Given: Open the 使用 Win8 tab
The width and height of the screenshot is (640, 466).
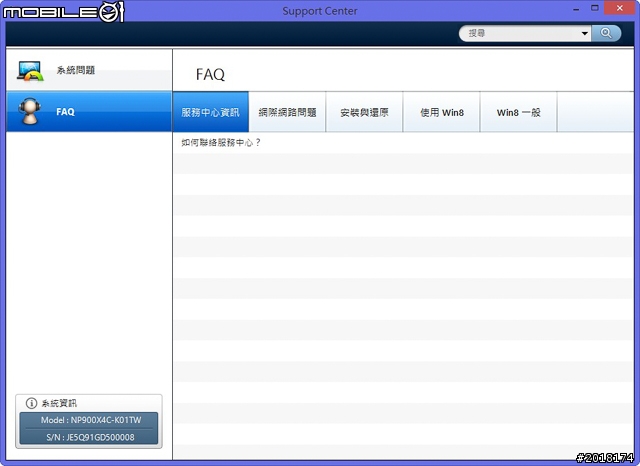Looking at the screenshot, I should (x=442, y=112).
